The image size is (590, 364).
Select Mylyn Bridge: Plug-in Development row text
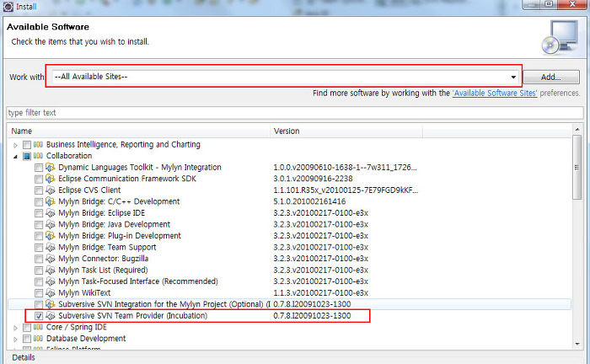pyautogui.click(x=120, y=236)
